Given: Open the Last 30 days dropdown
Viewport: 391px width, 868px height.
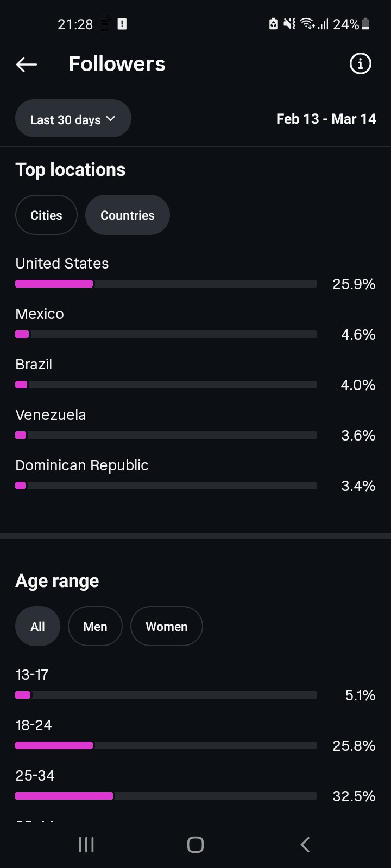Looking at the screenshot, I should 73,119.
